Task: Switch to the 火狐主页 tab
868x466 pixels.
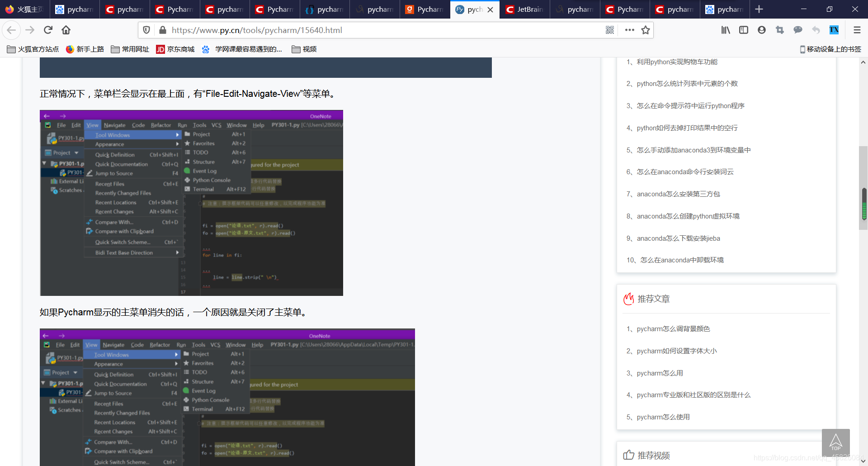Action: click(25, 9)
